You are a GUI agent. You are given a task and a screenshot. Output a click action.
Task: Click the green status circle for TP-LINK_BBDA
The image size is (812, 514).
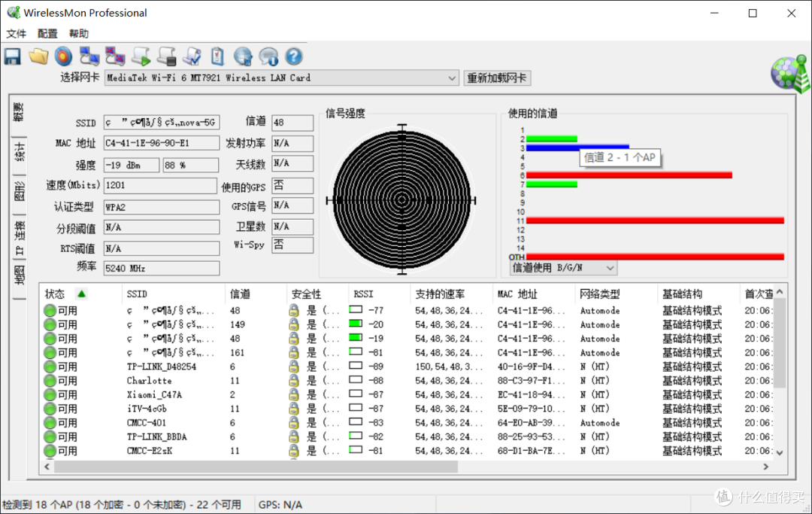[x=50, y=436]
